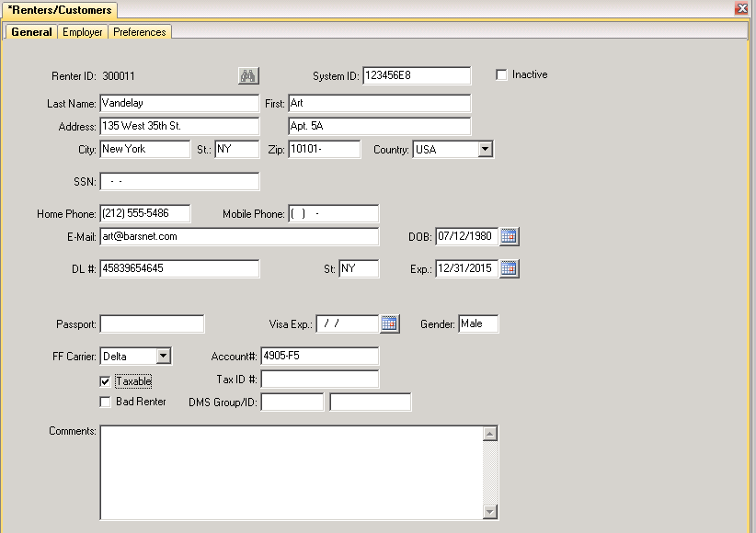Uncheck the Taxable checkbox
This screenshot has width=756, height=533.
click(105, 381)
